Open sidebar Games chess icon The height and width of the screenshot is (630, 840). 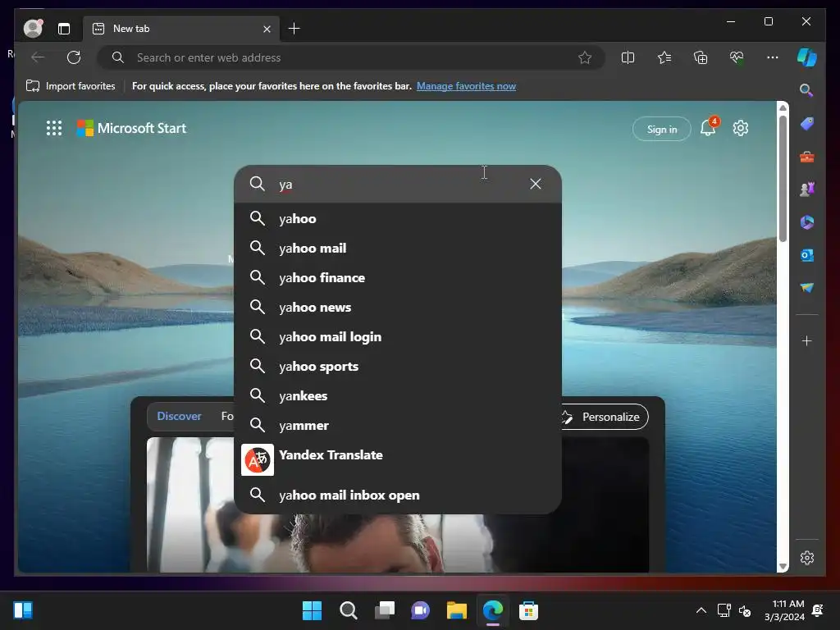pos(807,189)
